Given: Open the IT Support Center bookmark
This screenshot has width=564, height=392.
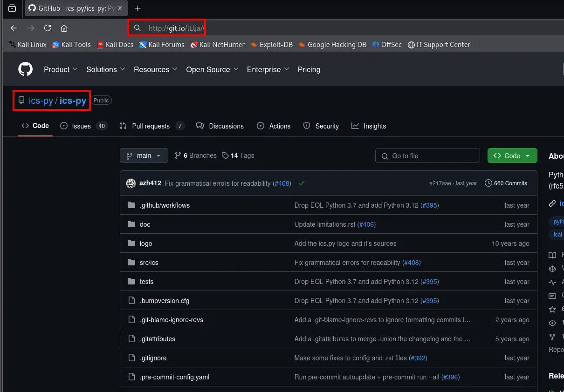Looking at the screenshot, I should [x=439, y=45].
